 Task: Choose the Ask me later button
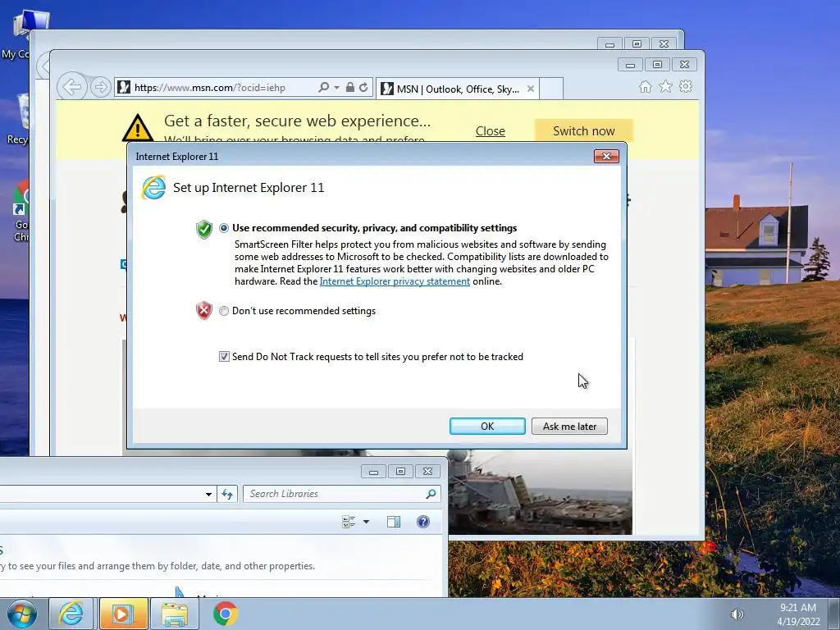pyautogui.click(x=569, y=426)
